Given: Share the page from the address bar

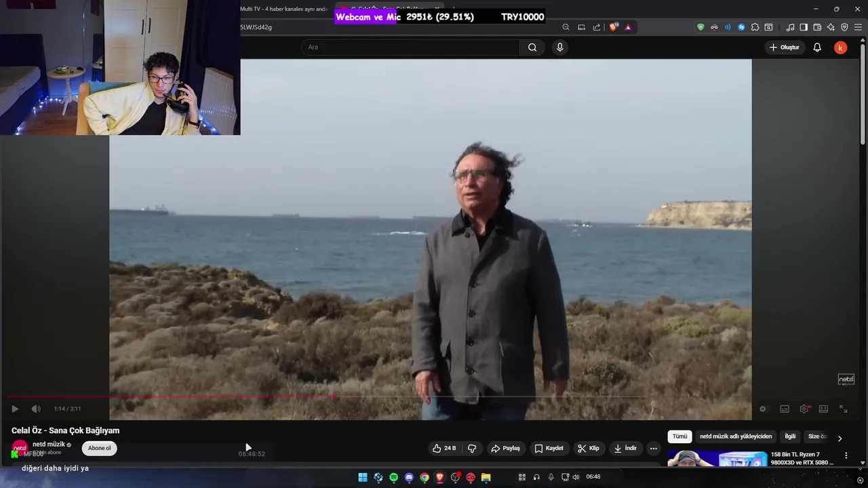Looking at the screenshot, I should 597,27.
